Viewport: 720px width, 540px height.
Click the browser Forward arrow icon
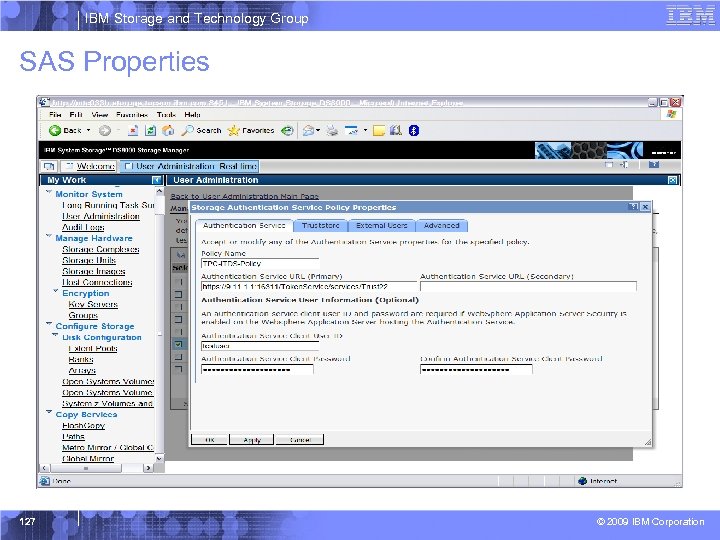click(x=105, y=131)
